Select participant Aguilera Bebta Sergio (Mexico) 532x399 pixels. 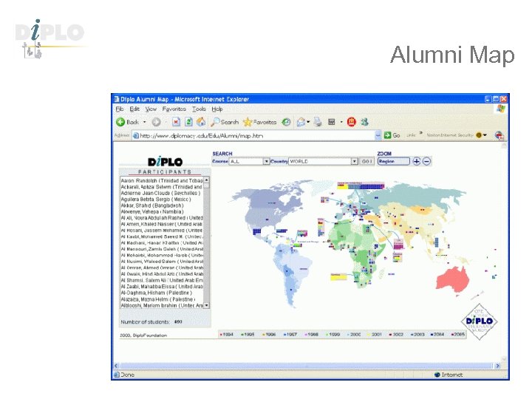156,199
